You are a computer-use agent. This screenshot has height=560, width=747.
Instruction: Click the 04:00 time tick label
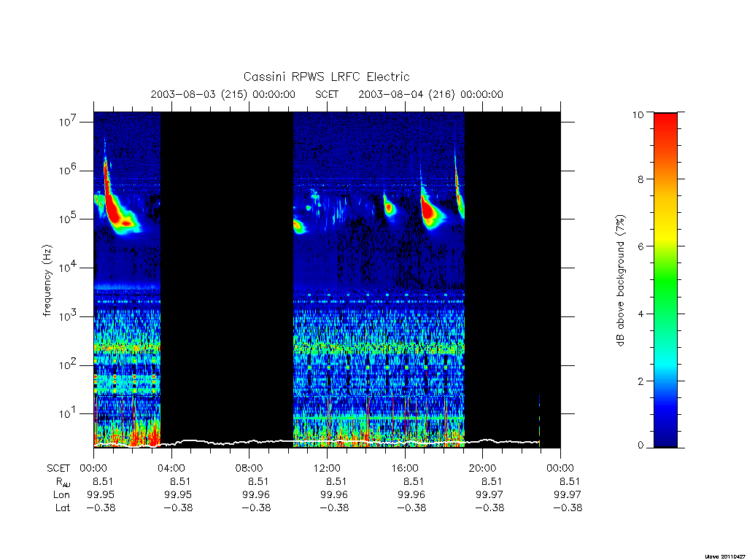coord(171,468)
